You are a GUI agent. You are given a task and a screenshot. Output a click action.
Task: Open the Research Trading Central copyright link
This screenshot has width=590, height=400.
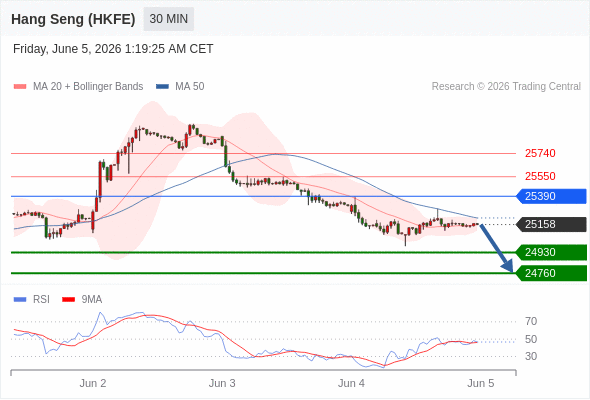[x=506, y=87]
